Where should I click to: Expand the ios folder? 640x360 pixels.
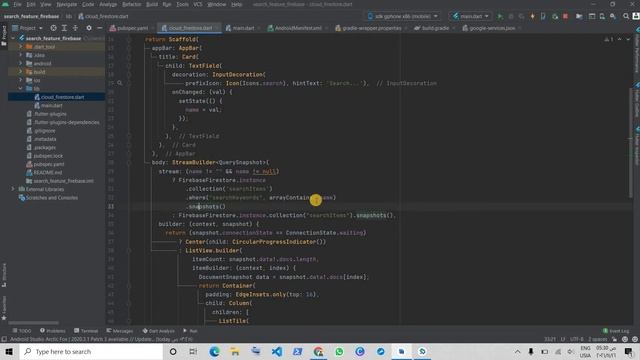coord(20,80)
